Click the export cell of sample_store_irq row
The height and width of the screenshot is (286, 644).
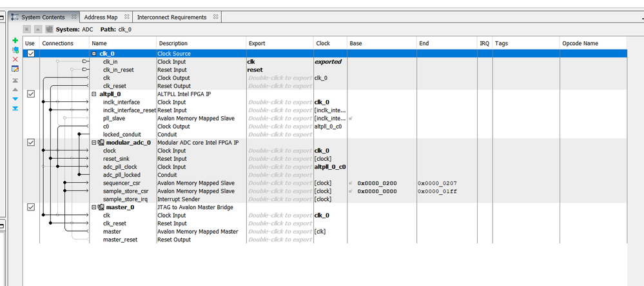click(280, 199)
